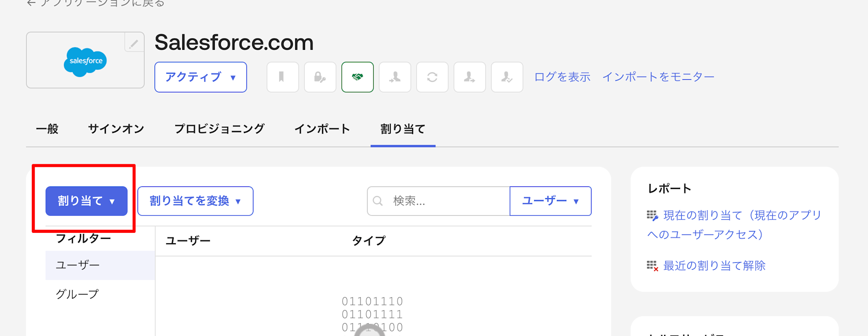868x336 pixels.
Task: Click the user with checkmark icon
Action: 507,77
